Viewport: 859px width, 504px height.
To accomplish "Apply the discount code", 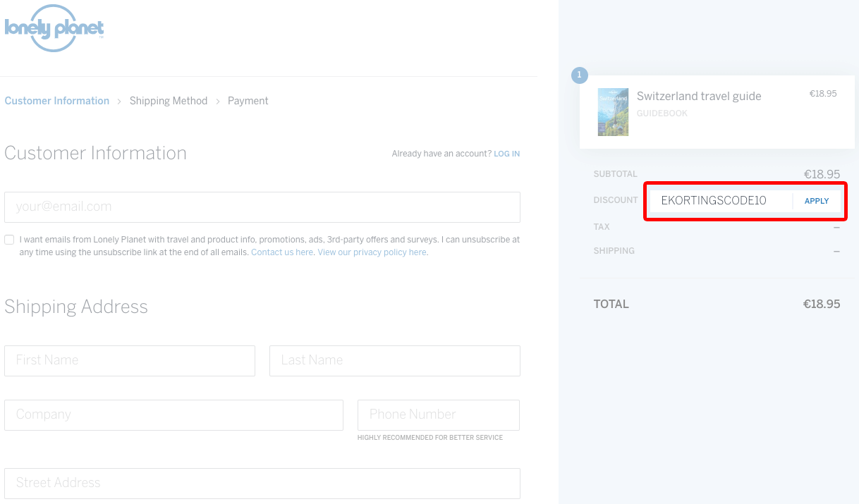I will 817,201.
